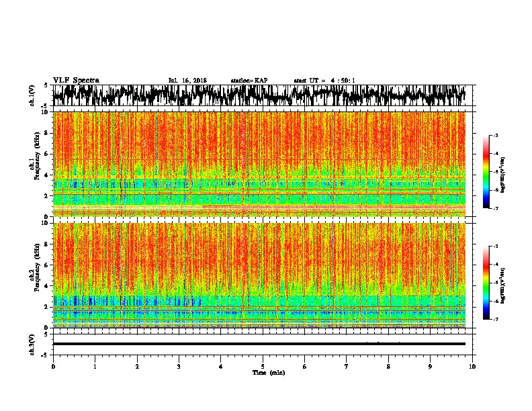The height and width of the screenshot is (411, 532).
Task: Click the "VLF Spectra" title text
Action: [x=76, y=81]
